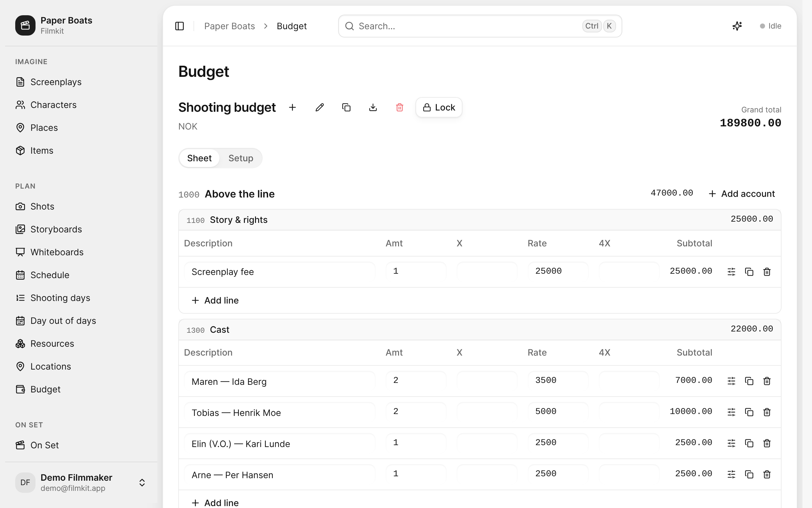Click Amt field for Tobias — Henrik Moe
Screen dimensions: 812x508
coord(416,412)
